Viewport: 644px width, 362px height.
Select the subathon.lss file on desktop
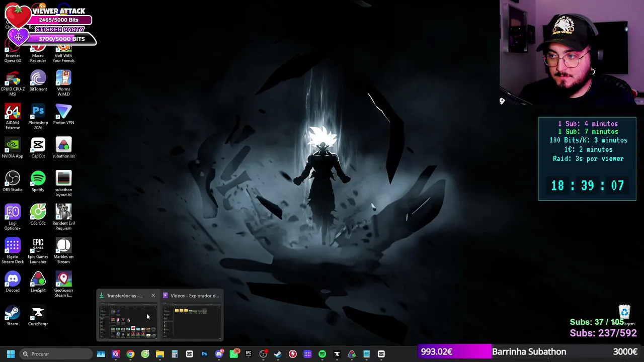63,148
